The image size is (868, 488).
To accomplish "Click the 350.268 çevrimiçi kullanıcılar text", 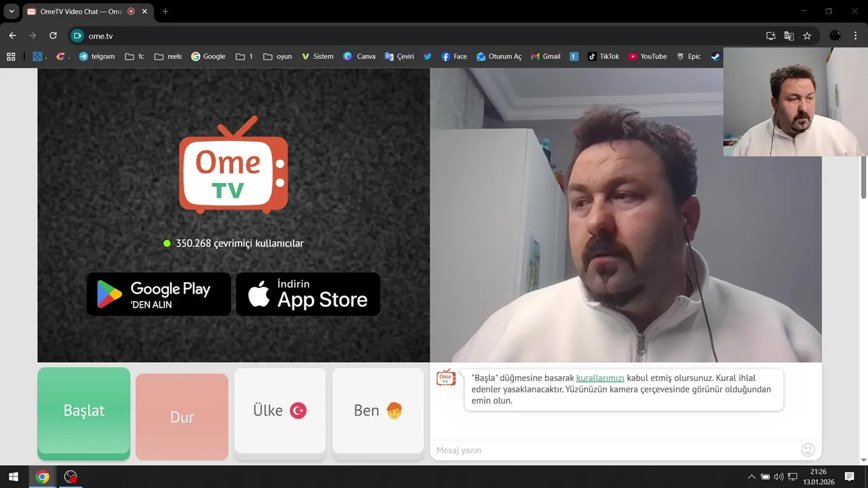I will click(239, 243).
